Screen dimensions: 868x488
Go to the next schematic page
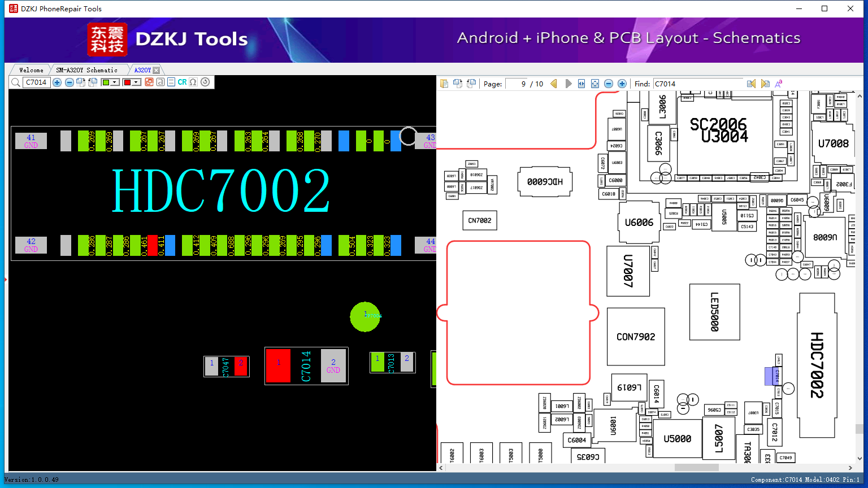568,84
